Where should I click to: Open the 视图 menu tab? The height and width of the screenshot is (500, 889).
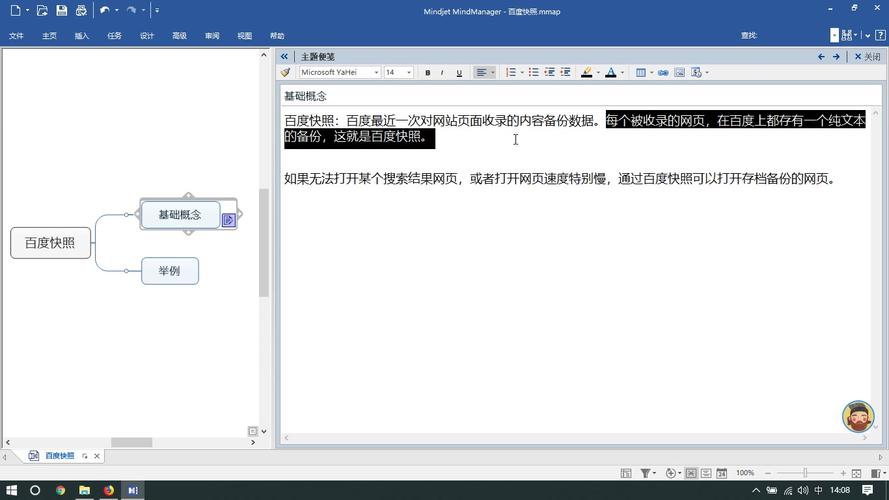(x=245, y=36)
